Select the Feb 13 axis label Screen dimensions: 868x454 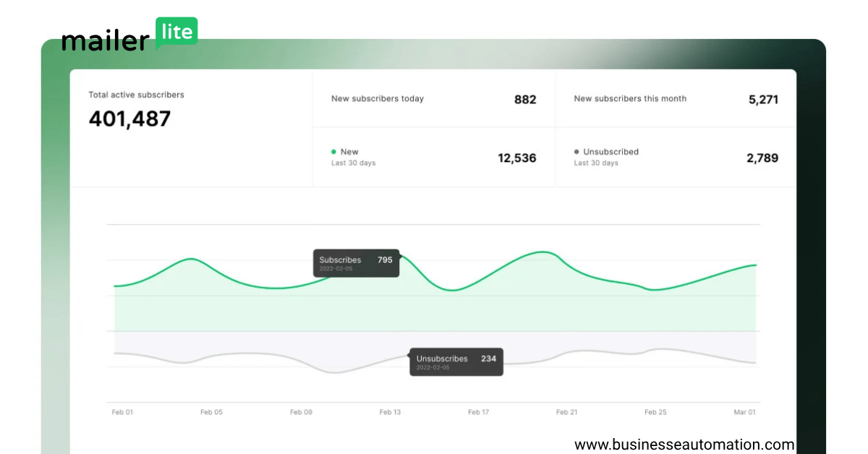(x=390, y=411)
